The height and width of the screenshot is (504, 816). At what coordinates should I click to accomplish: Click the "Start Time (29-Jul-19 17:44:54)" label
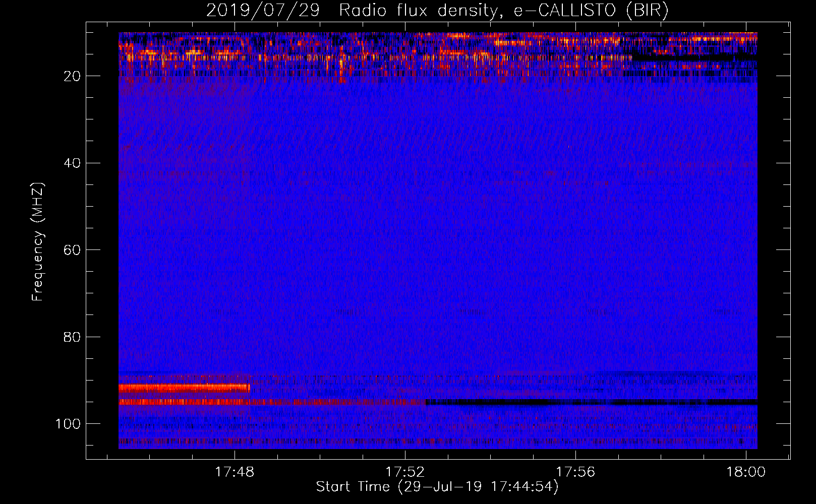click(437, 487)
